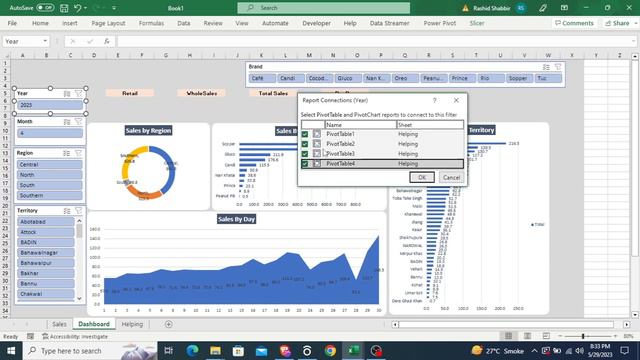The width and height of the screenshot is (640, 360).
Task: Clear filter on Month slicer
Action: click(x=78, y=122)
